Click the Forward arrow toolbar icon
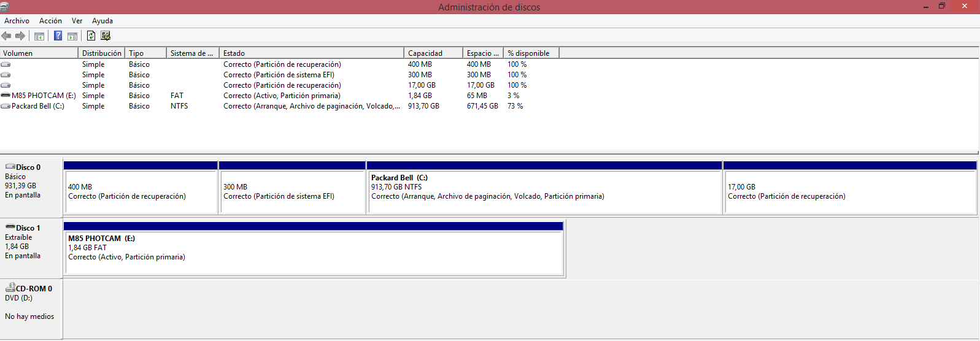Screen dimensions: 980x341 (20, 36)
